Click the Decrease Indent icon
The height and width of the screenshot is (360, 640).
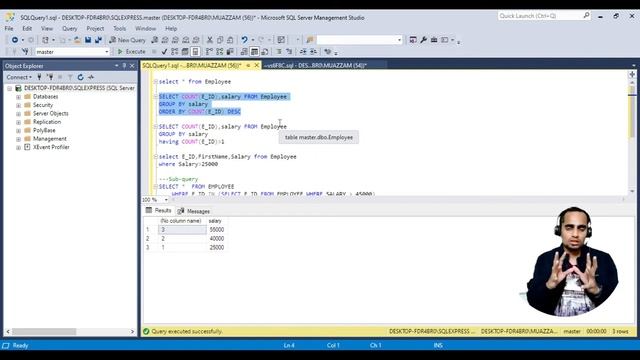(x=303, y=52)
